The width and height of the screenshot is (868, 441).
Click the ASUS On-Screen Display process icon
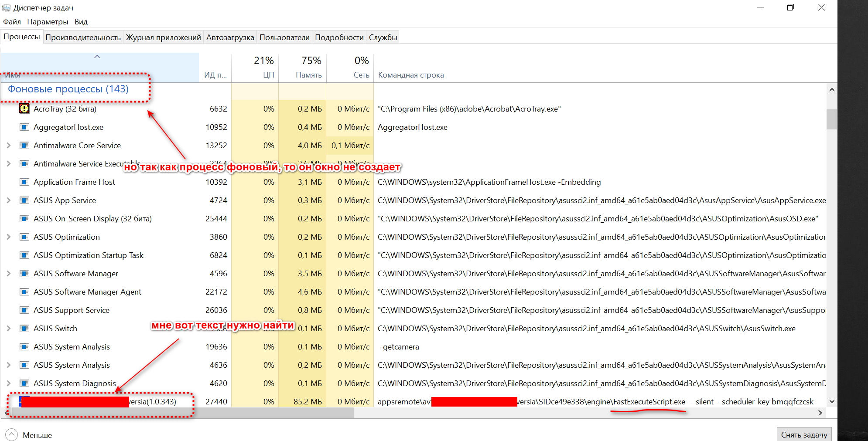point(24,219)
